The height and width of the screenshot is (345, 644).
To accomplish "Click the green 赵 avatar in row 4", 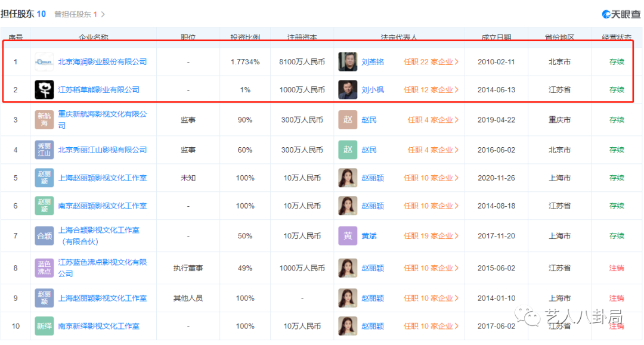I will [x=348, y=150].
